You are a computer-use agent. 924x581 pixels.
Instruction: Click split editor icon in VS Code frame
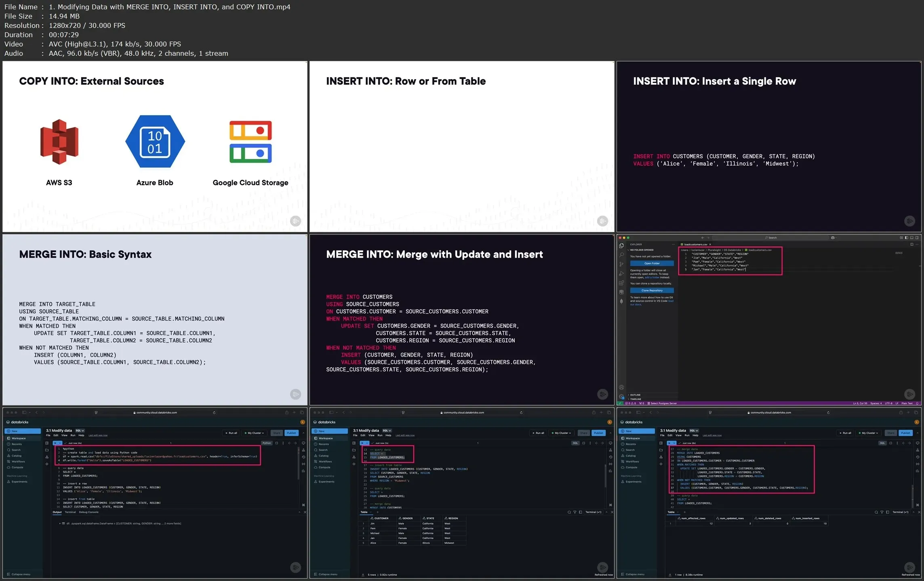point(911,244)
